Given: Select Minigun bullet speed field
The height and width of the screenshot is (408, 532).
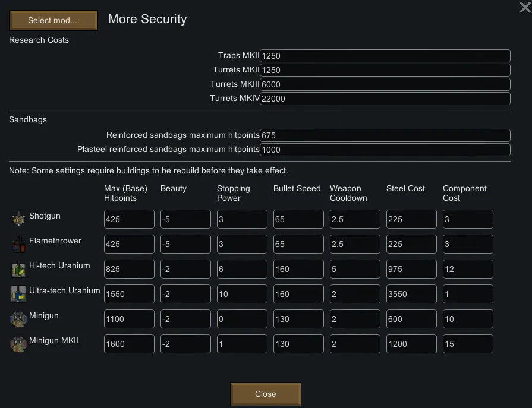Looking at the screenshot, I should pyautogui.click(x=298, y=319).
